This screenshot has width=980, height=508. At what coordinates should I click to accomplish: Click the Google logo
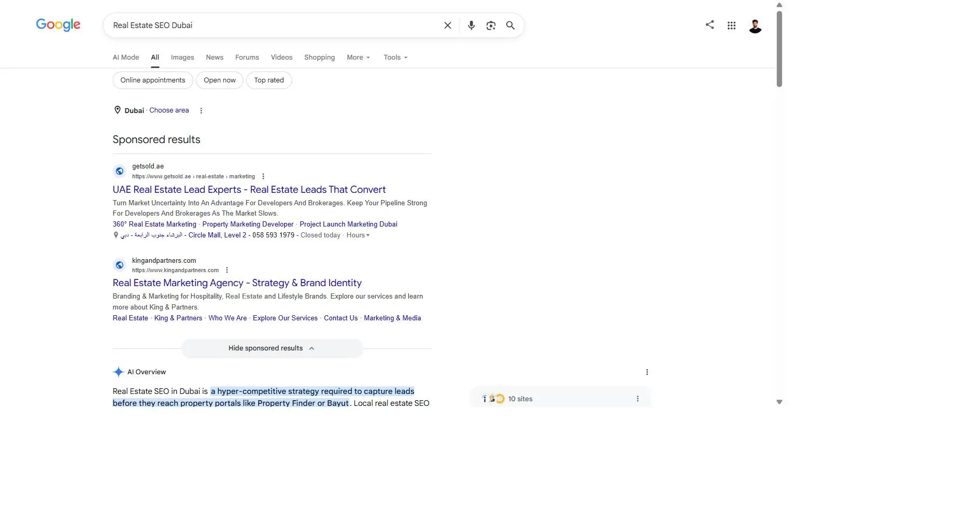coord(58,25)
